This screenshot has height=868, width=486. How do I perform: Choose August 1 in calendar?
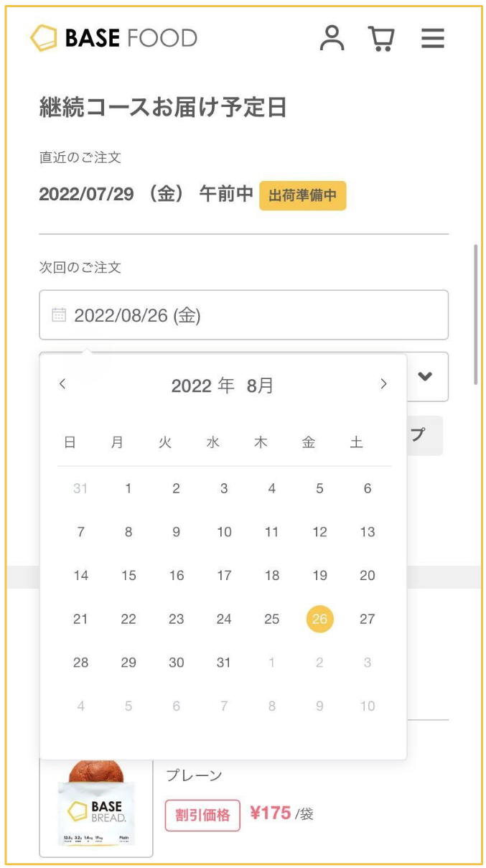[x=128, y=488]
